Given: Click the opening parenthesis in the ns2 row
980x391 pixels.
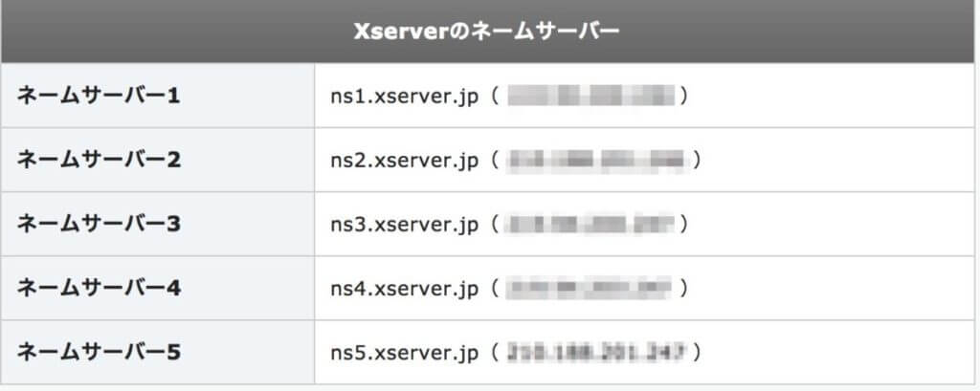Looking at the screenshot, I should click(495, 162).
